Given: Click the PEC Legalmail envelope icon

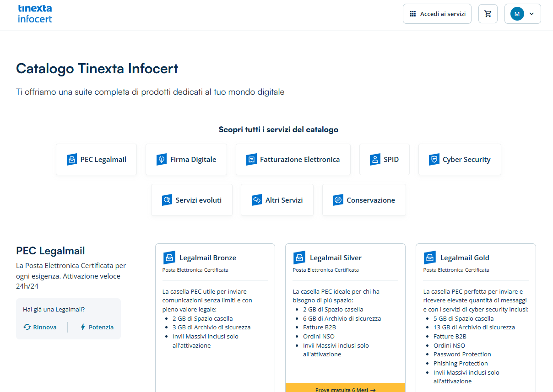Looking at the screenshot, I should (x=72, y=160).
